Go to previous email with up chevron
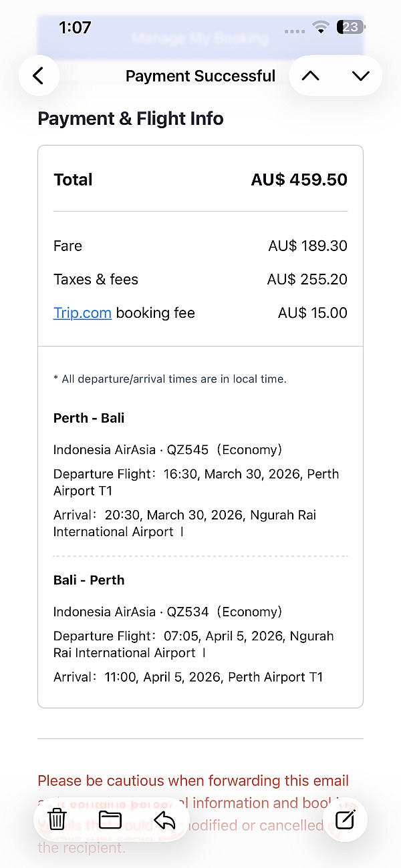 pos(311,76)
